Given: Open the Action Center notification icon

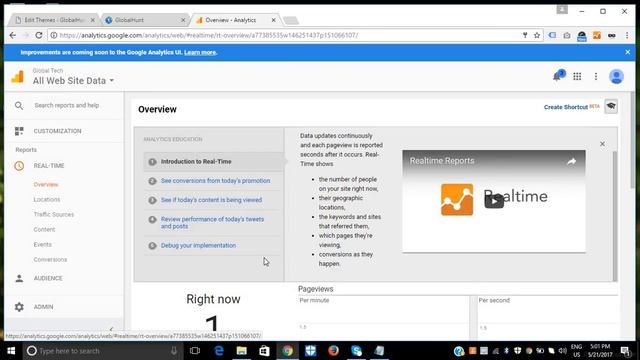Looking at the screenshot, I should (625, 351).
